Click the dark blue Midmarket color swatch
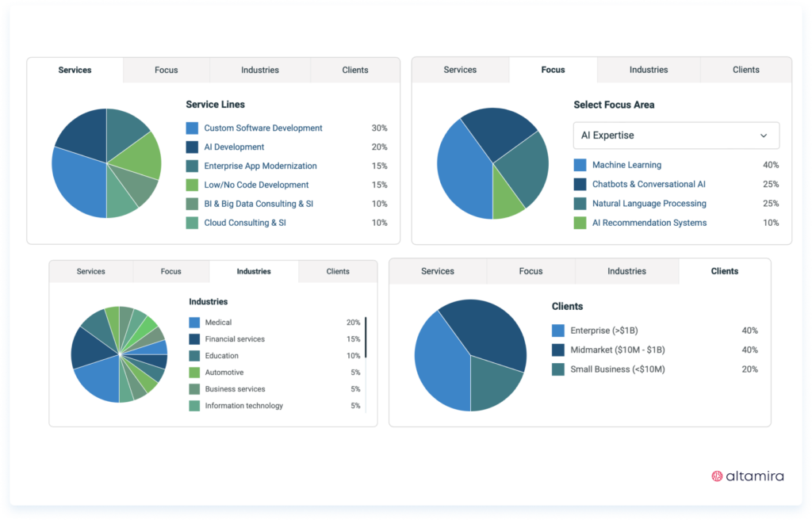This screenshot has height=520, width=812. coord(558,350)
